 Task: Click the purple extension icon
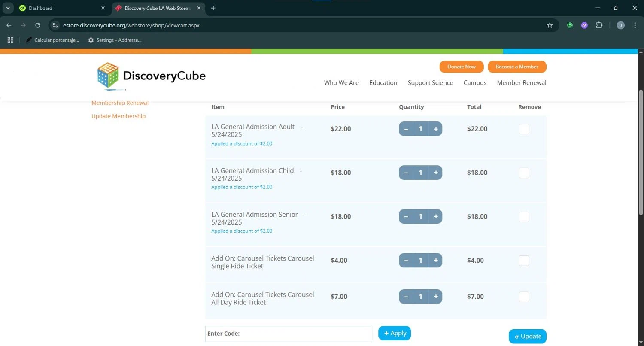pos(584,25)
